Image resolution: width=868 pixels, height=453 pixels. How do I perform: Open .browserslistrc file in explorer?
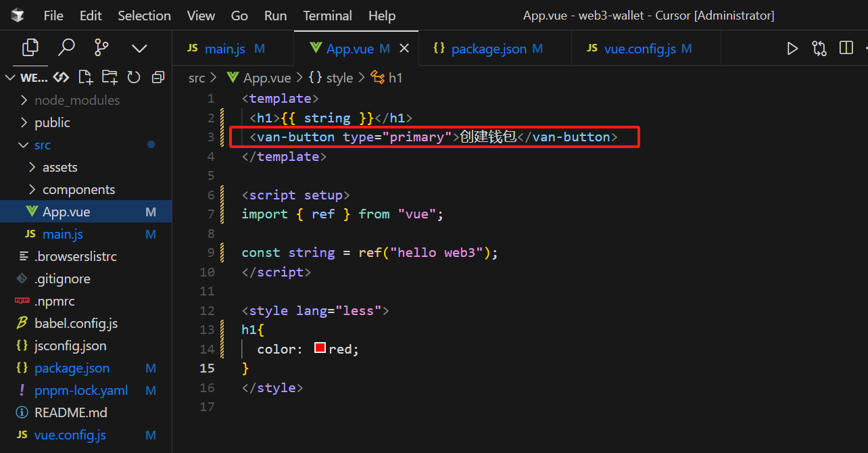tap(86, 256)
